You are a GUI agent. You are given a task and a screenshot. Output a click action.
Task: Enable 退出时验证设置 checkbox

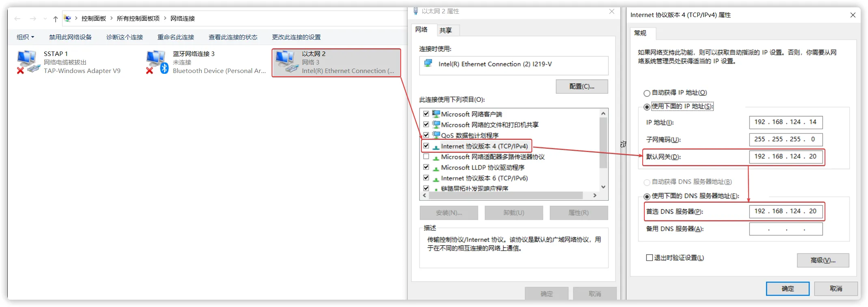tap(649, 258)
